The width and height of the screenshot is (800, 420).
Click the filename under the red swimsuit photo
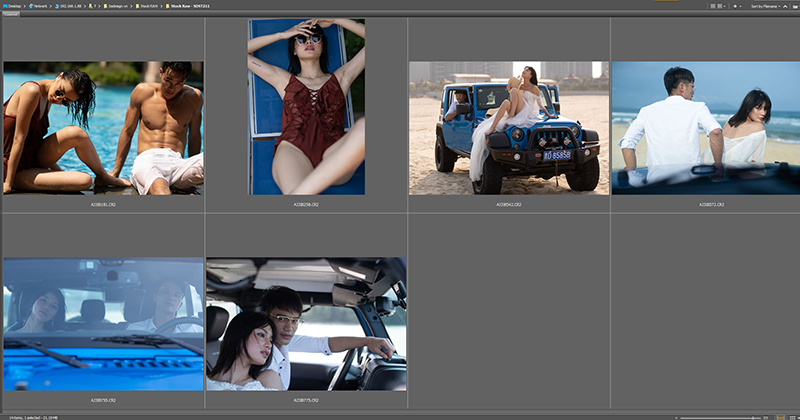[306, 205]
